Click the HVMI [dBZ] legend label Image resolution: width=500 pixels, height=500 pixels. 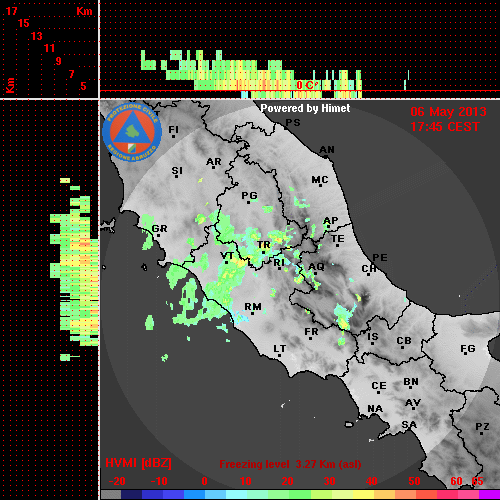pos(138,463)
